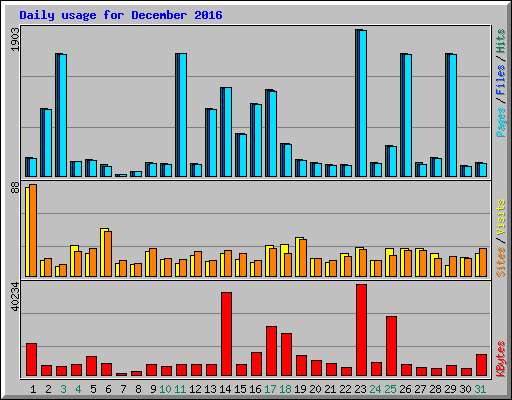Click day label "22" on the axis
Viewport: 512px width, 400px height.
point(345,389)
